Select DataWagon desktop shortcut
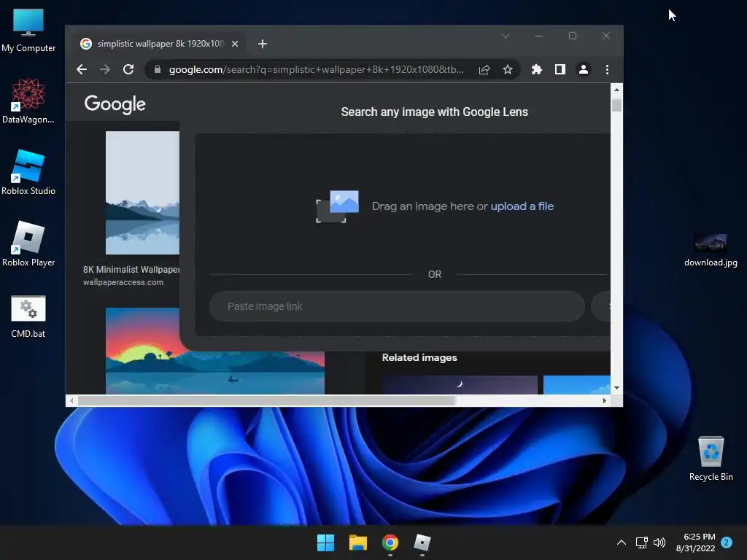 pos(28,101)
